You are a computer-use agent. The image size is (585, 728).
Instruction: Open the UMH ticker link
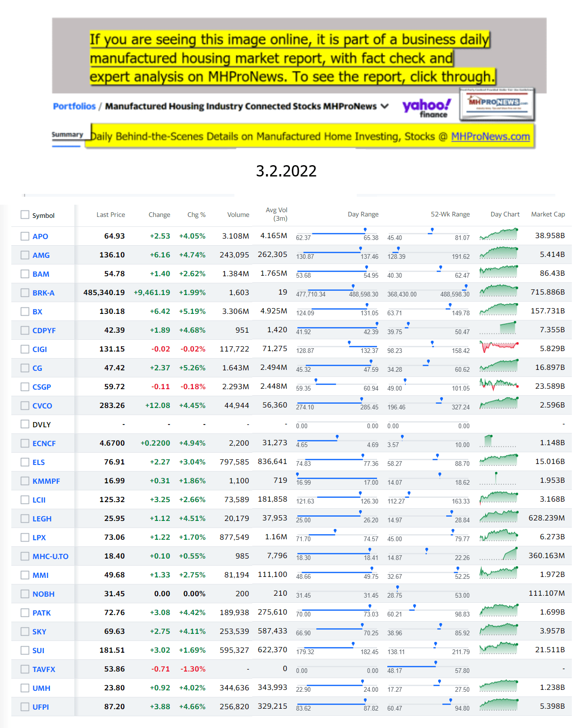(41, 688)
